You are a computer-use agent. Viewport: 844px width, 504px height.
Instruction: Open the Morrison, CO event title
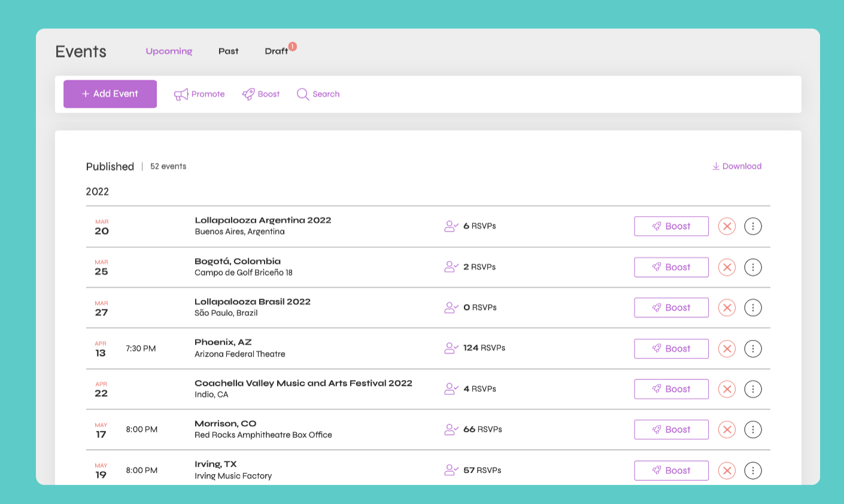pyautogui.click(x=226, y=424)
